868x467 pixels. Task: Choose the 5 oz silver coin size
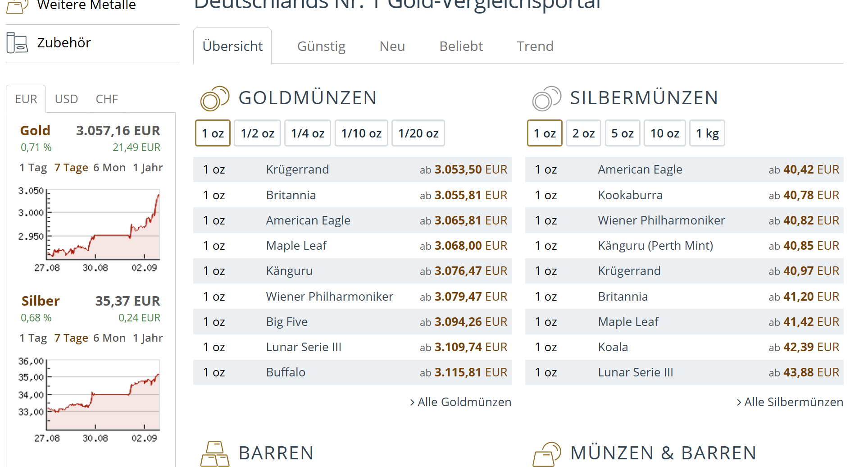(x=622, y=133)
